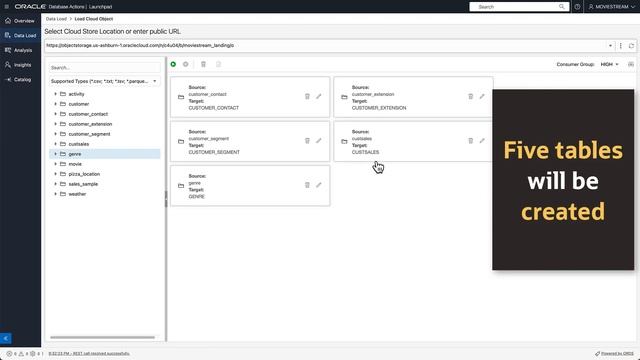
Task: Click the folder icon on GENRE card
Action: (181, 186)
